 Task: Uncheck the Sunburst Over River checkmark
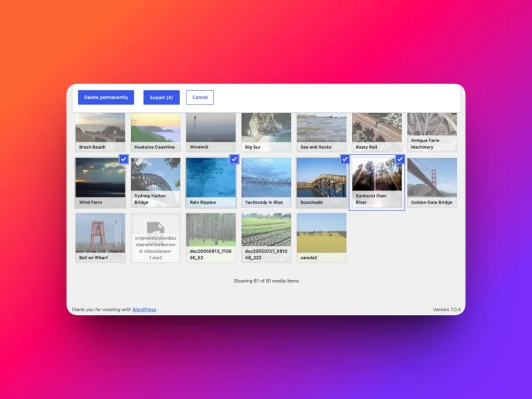coord(400,159)
